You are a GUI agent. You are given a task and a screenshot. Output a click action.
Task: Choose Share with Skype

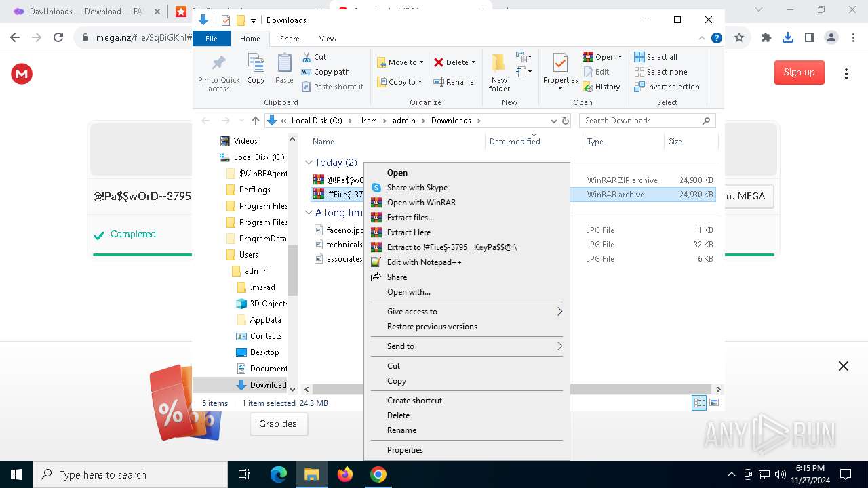tap(467, 188)
